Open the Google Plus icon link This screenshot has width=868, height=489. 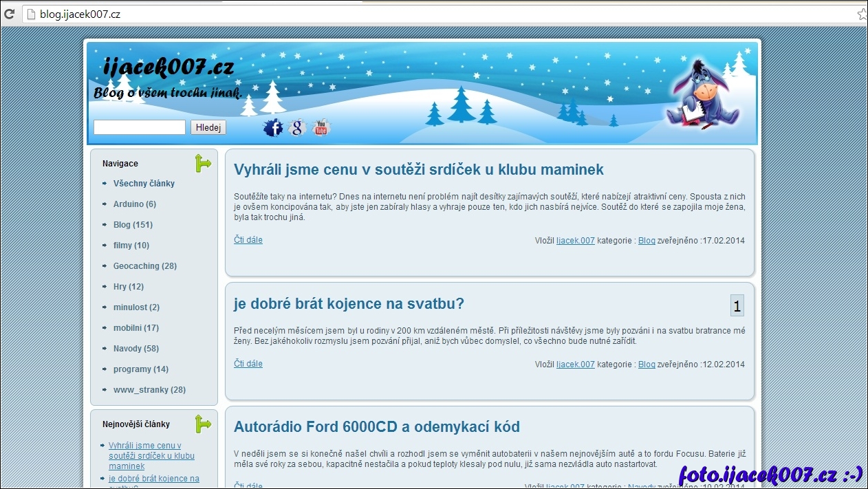click(297, 128)
